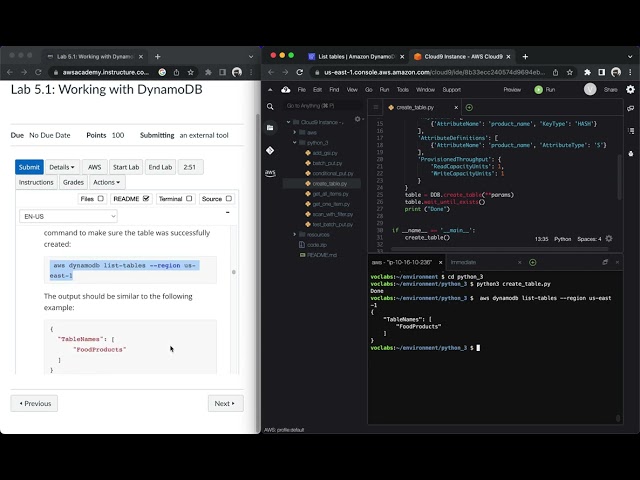Click the editor horizontal scrollbar

point(500,249)
